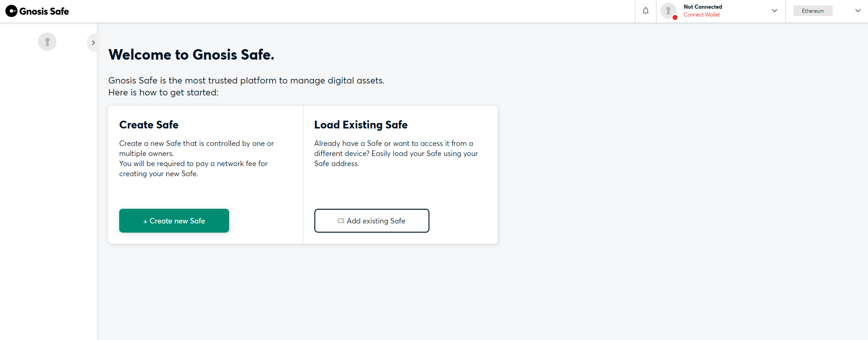Expand the sidebar with the arrow toggle
The height and width of the screenshot is (340, 868).
93,43
